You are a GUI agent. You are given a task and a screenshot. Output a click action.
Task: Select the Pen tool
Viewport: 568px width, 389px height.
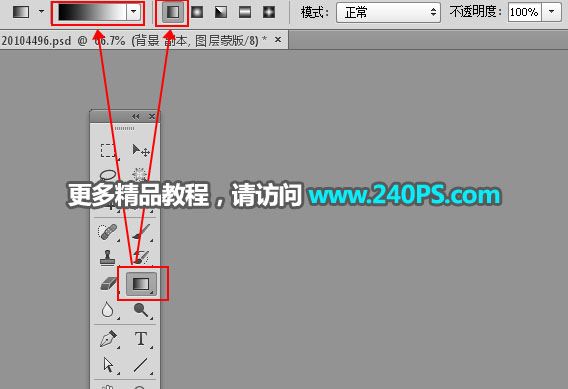[x=108, y=339]
